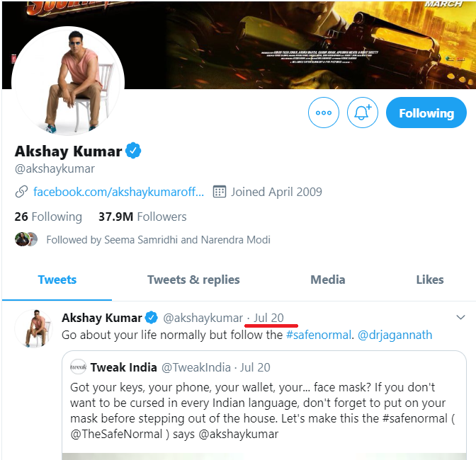Switch to Tweets & replies tab

[x=193, y=280]
